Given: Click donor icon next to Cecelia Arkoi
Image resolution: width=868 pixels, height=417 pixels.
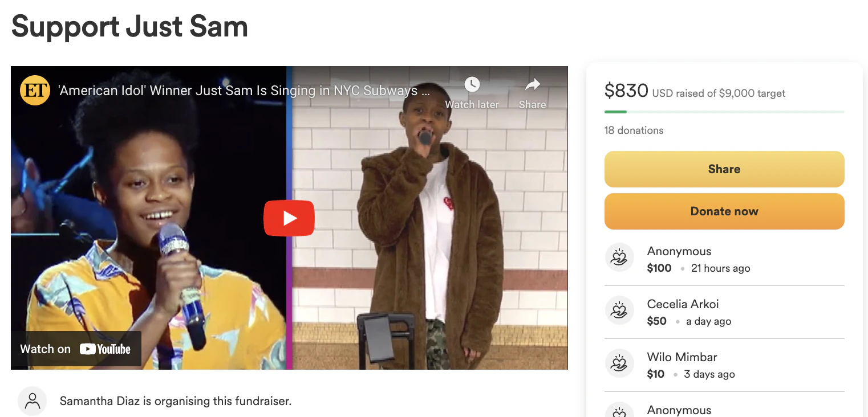Looking at the screenshot, I should tap(619, 311).
